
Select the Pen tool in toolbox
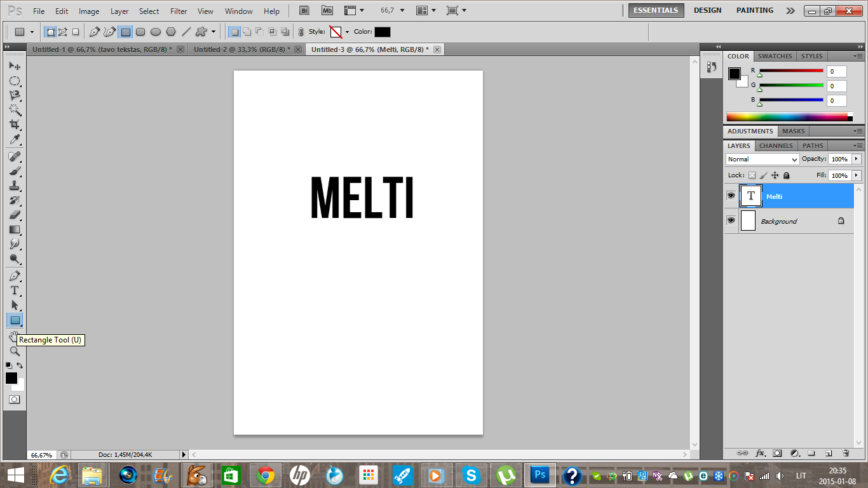15,276
